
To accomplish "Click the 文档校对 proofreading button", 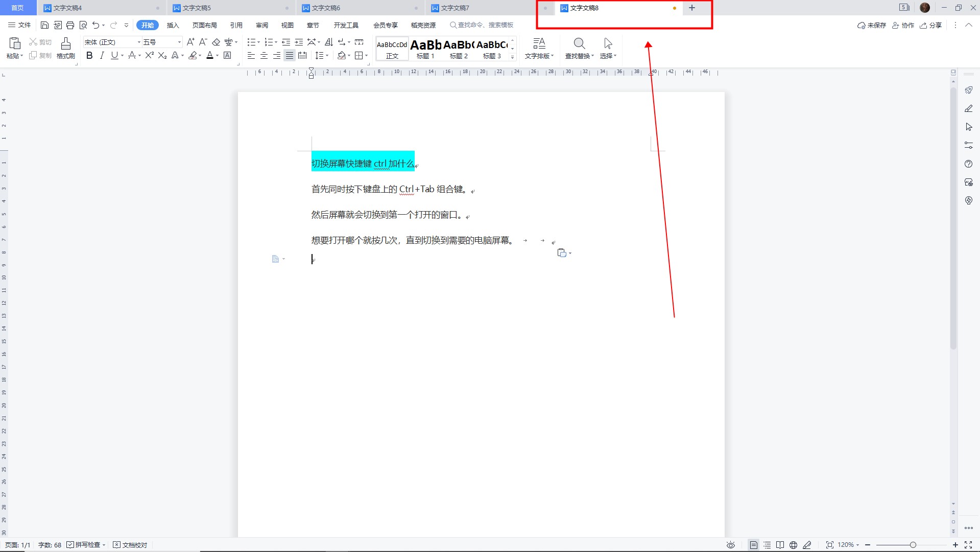I will pyautogui.click(x=130, y=545).
